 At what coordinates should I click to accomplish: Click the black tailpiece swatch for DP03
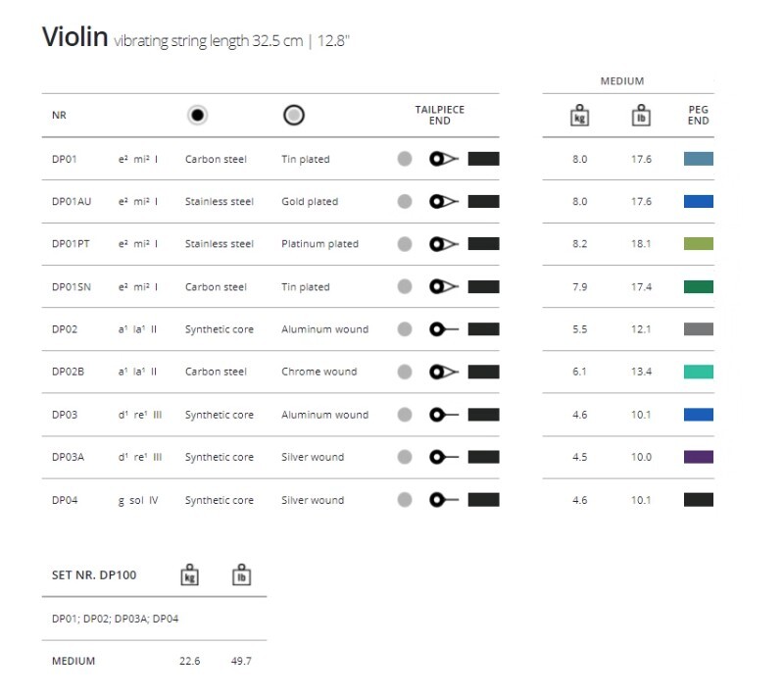[x=484, y=415]
